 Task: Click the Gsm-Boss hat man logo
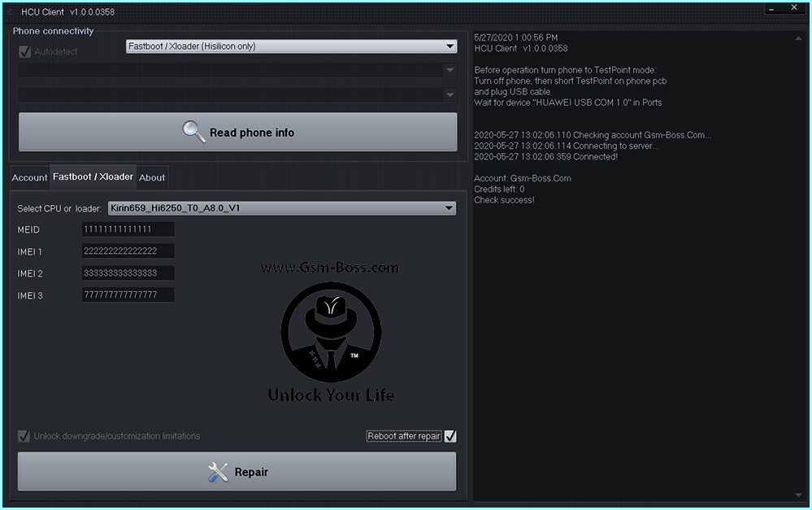pos(331,332)
